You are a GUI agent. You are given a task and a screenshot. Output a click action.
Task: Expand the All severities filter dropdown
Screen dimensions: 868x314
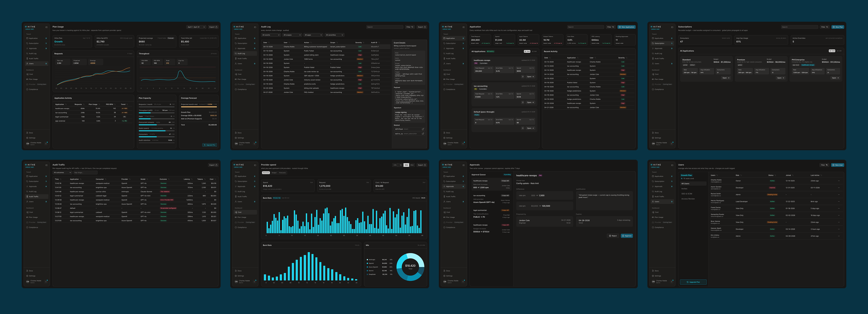[334, 35]
